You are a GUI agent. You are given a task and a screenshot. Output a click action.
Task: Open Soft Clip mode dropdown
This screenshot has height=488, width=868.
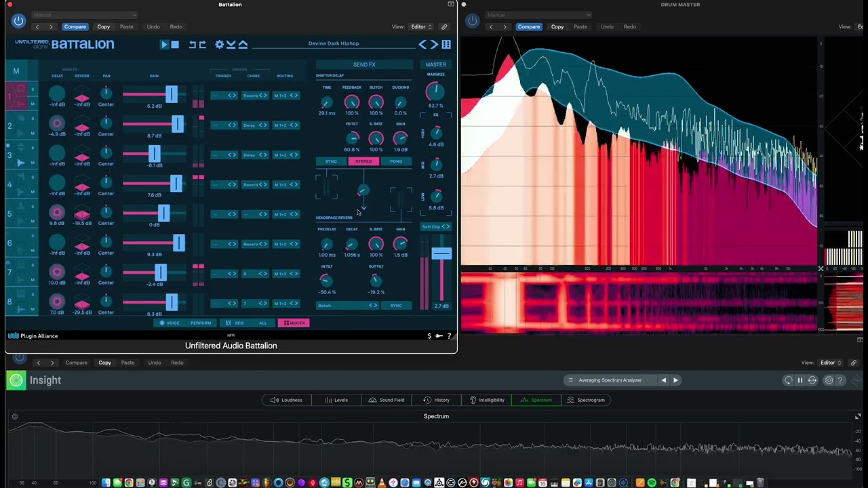(x=435, y=226)
